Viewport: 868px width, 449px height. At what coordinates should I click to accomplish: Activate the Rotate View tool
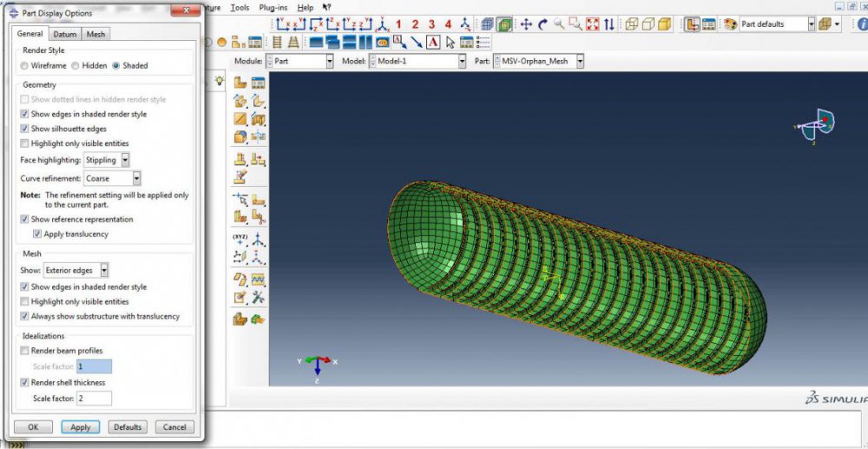[542, 24]
